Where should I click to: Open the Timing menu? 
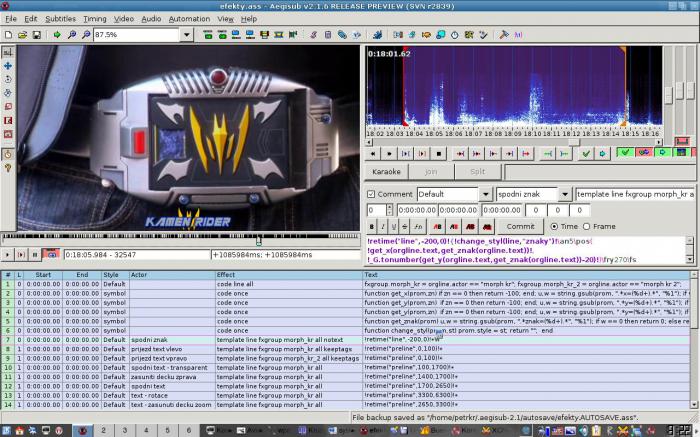point(95,19)
